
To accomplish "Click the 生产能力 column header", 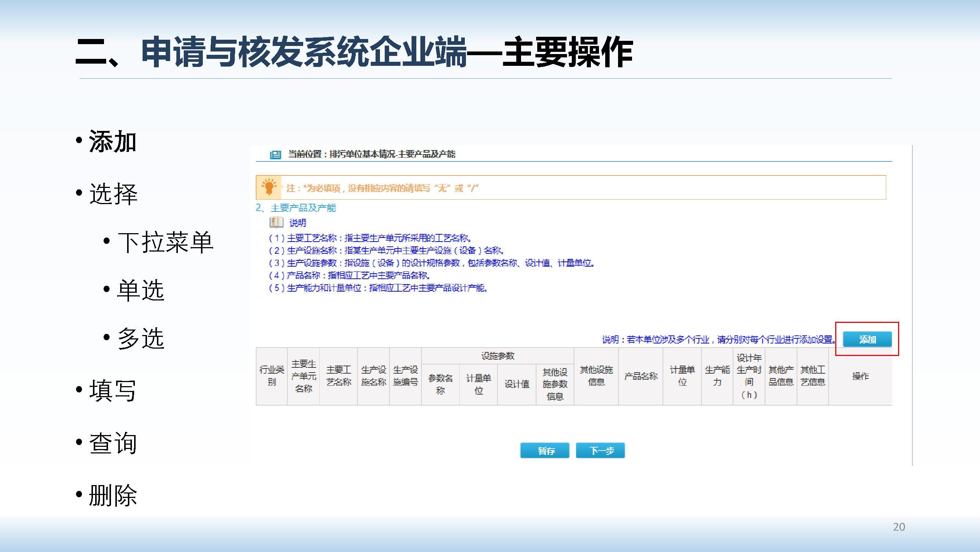I will click(x=717, y=376).
